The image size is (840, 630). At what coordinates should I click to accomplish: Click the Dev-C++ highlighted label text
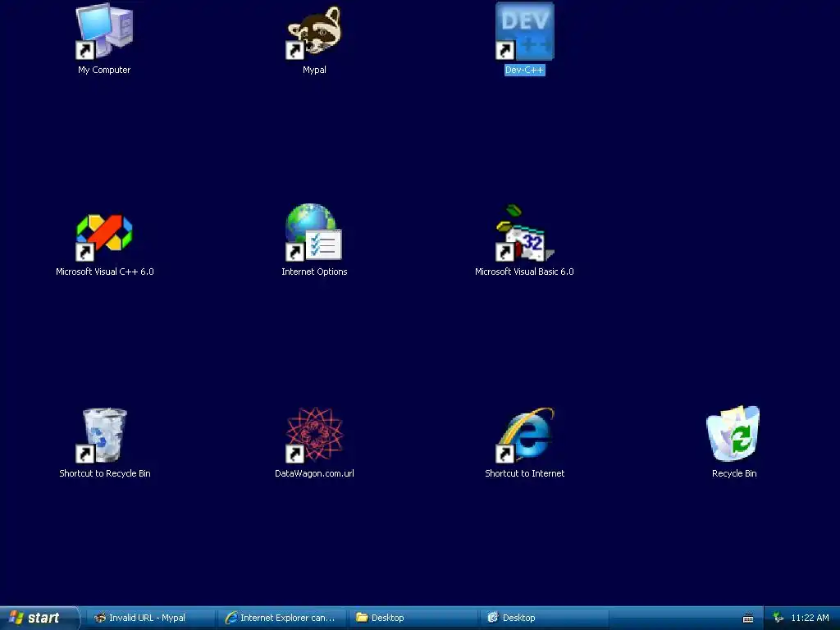(x=524, y=71)
